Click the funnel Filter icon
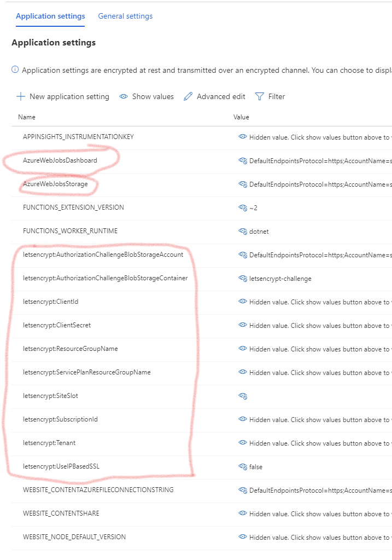Viewport: 392px width, 560px height. pyautogui.click(x=260, y=96)
